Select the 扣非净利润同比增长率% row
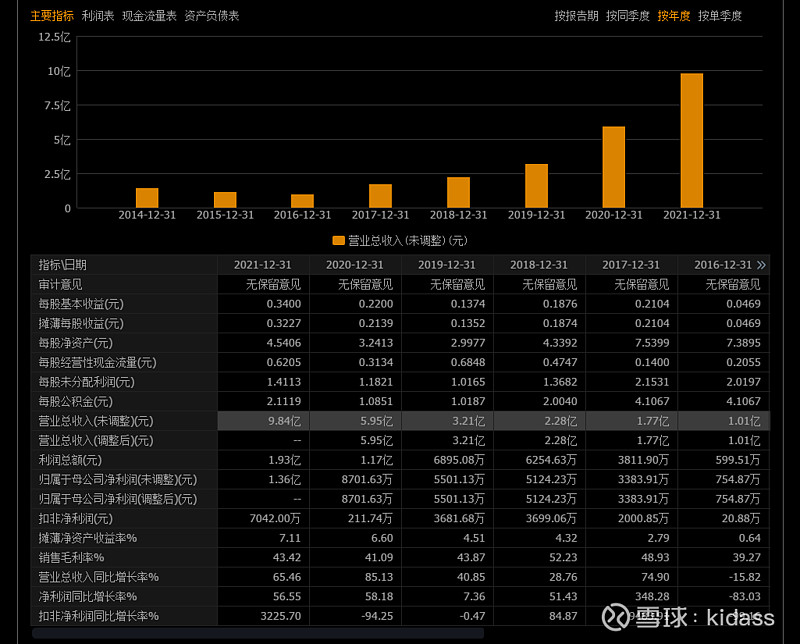This screenshot has width=800, height=644. pyautogui.click(x=400, y=616)
